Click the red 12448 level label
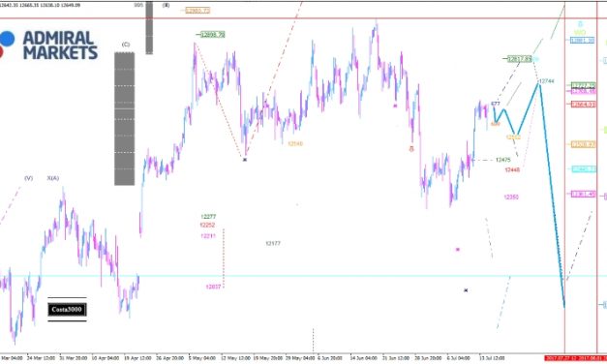This screenshot has height=364, width=607. [x=512, y=169]
